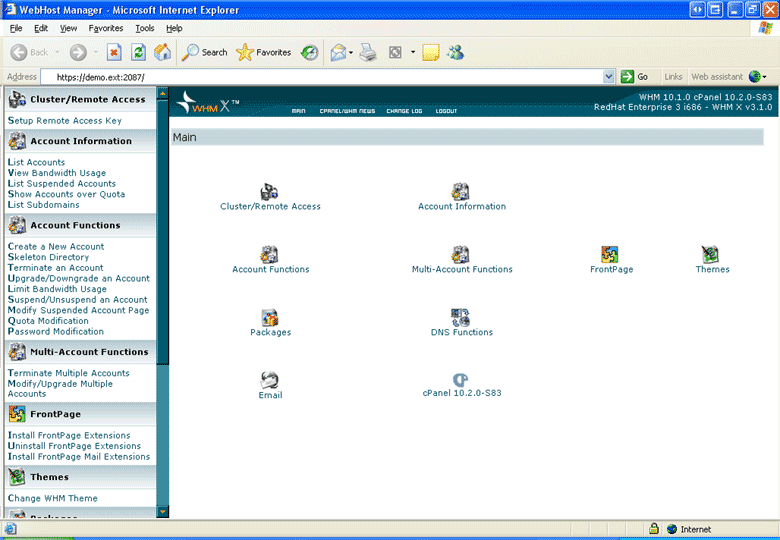Expand the Mail dropdown arrow
This screenshot has width=780, height=540.
click(x=351, y=52)
